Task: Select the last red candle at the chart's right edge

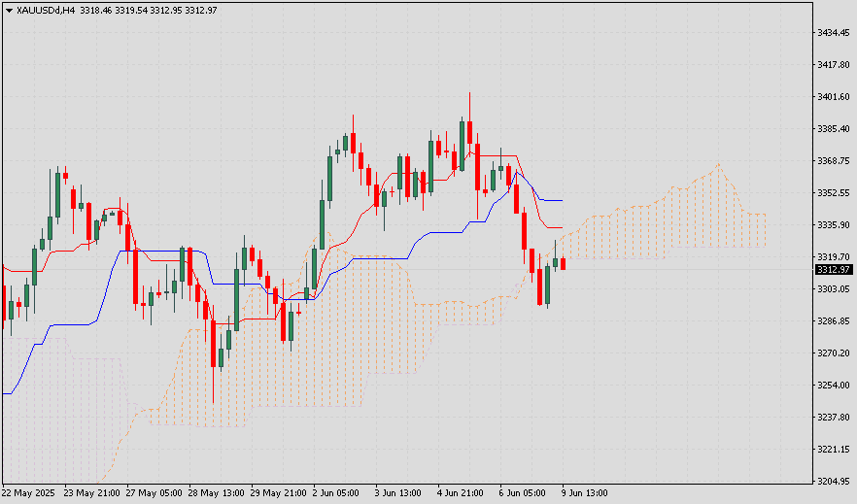Action: 563,264
